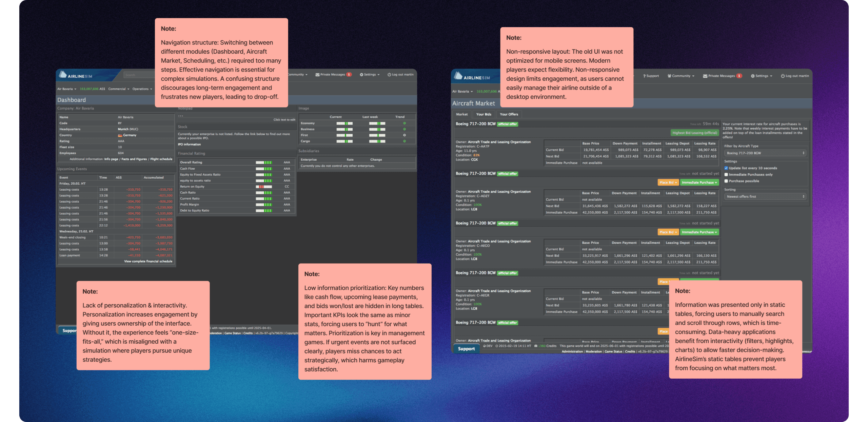Image resolution: width=868 pixels, height=422 pixels.
Task: Click the Search field in Dashboard header
Action: click(x=139, y=75)
